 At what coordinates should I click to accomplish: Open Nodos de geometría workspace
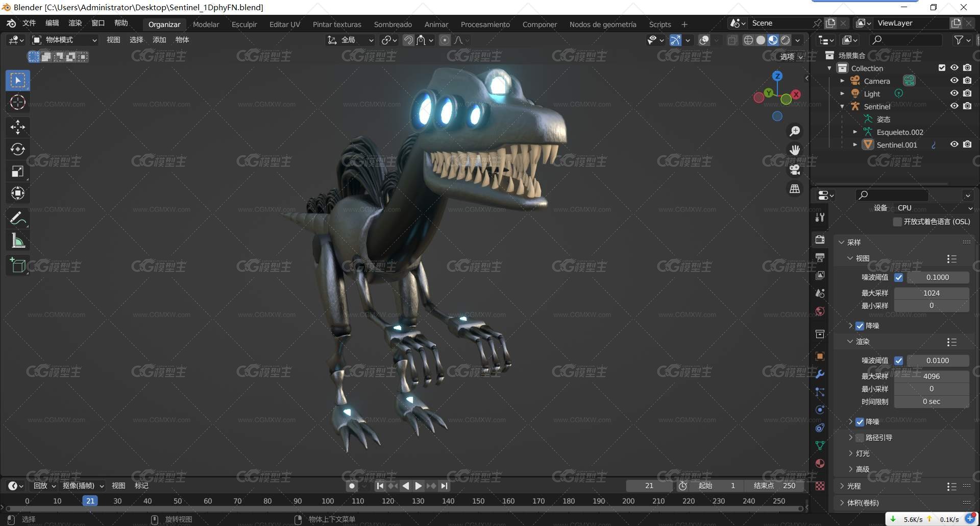(x=603, y=24)
